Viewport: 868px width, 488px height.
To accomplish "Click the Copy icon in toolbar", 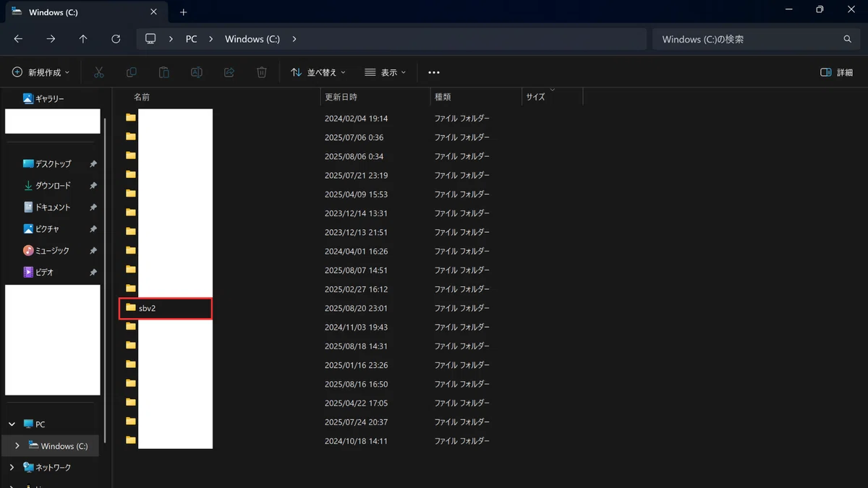I will 132,72.
